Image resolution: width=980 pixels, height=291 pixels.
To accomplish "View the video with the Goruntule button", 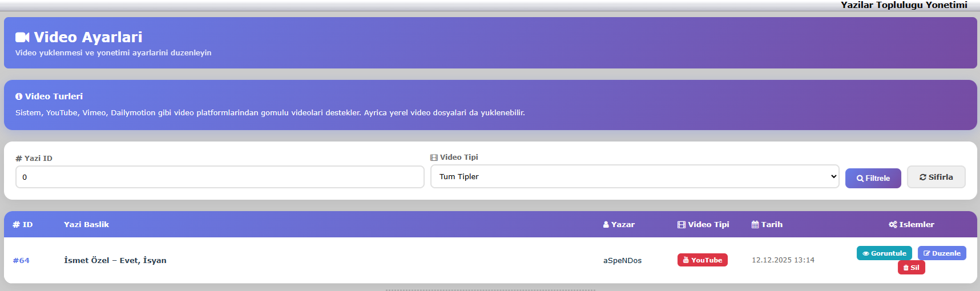I will (x=884, y=253).
